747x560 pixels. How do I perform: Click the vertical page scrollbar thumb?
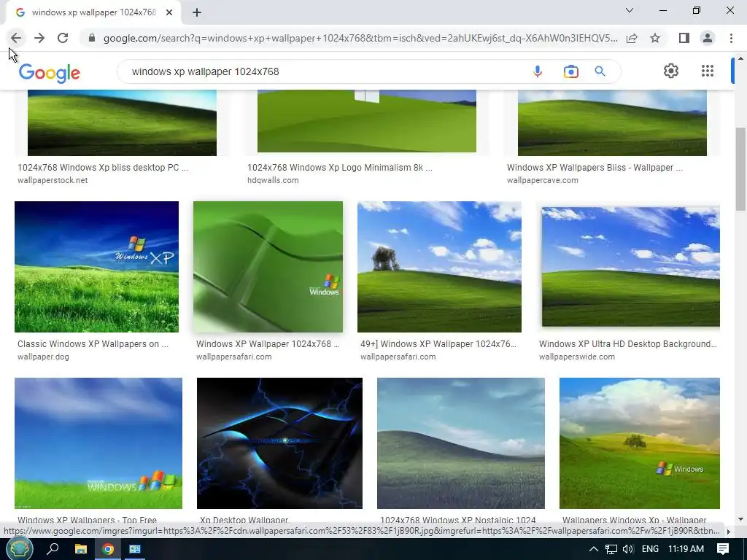click(740, 168)
